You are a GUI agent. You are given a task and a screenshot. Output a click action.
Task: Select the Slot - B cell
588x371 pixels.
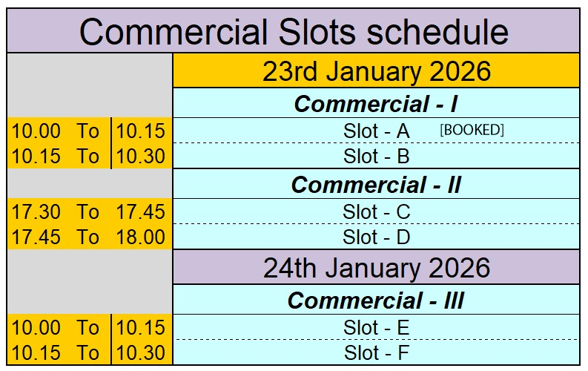tap(376, 156)
